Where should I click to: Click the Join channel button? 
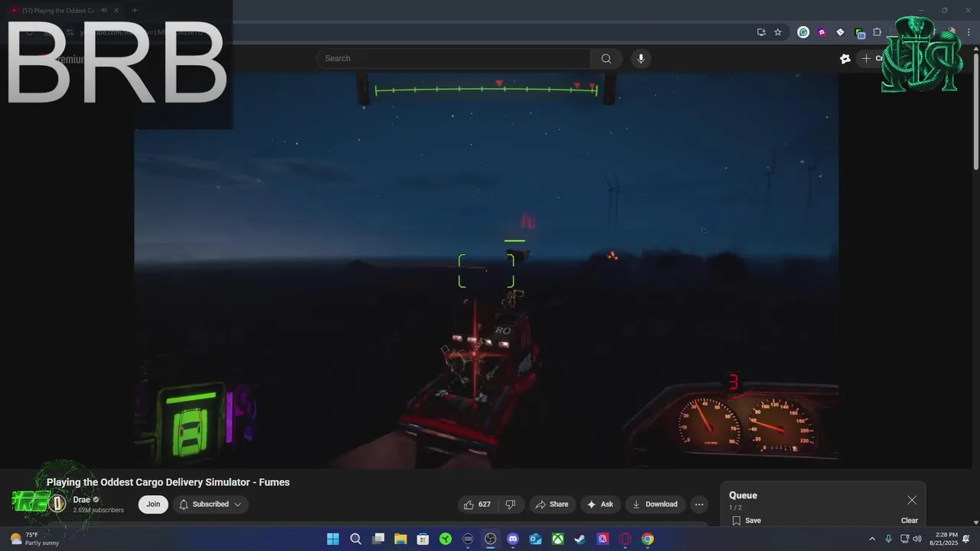point(153,504)
